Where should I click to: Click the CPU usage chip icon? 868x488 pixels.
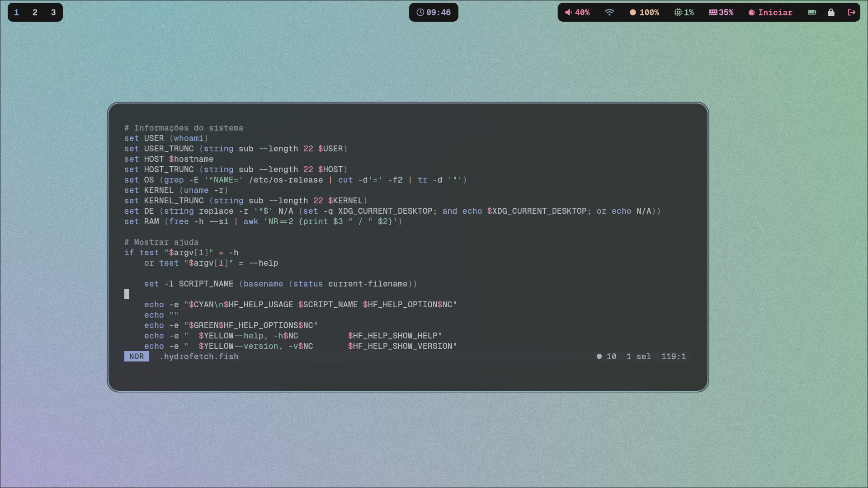[x=678, y=12]
